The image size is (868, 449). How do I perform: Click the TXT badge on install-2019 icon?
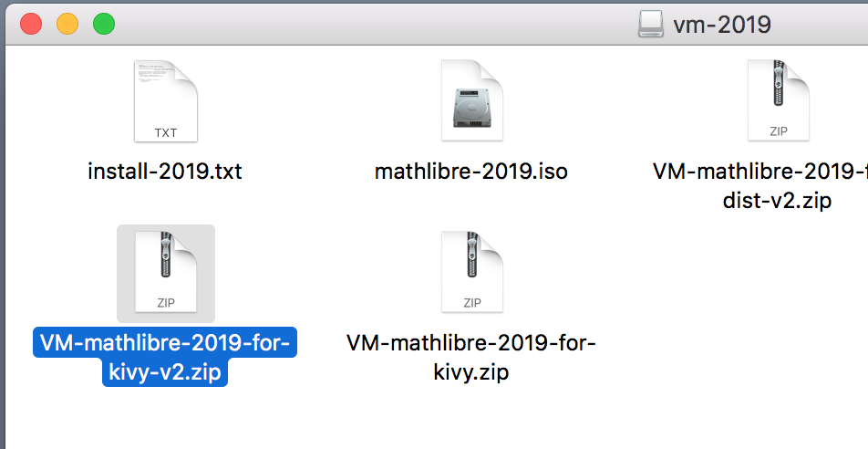[166, 133]
